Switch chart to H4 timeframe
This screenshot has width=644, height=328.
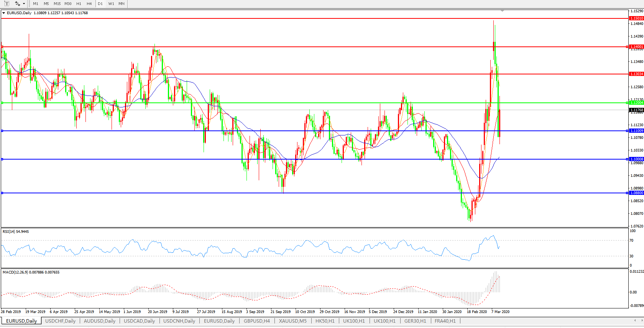click(x=89, y=4)
